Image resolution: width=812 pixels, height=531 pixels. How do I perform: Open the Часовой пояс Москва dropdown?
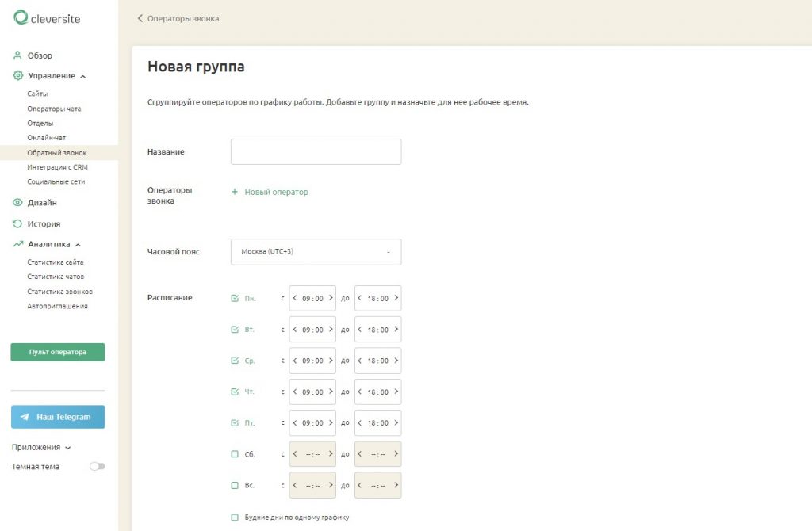[316, 252]
